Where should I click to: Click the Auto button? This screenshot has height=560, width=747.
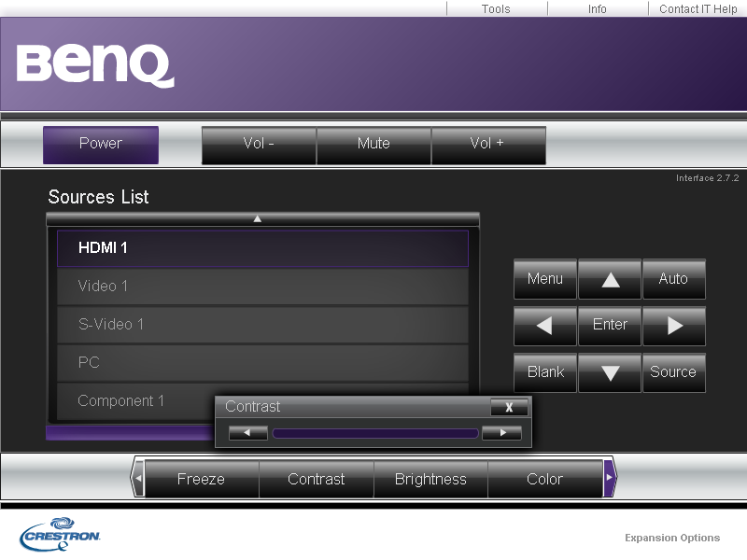coord(674,279)
